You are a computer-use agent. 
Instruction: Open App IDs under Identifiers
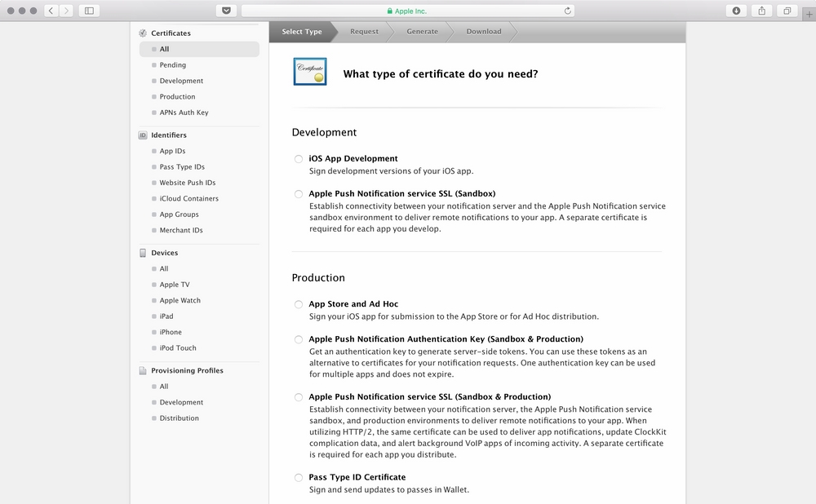(x=172, y=152)
